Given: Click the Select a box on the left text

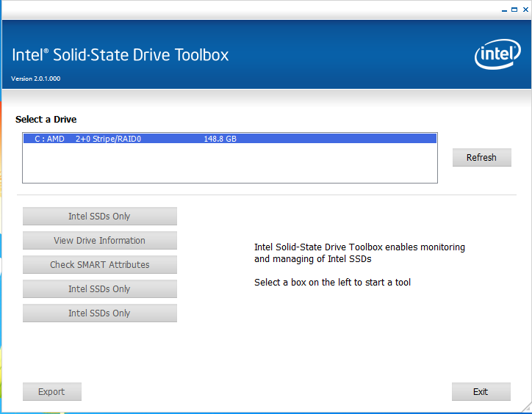Looking at the screenshot, I should [x=332, y=282].
